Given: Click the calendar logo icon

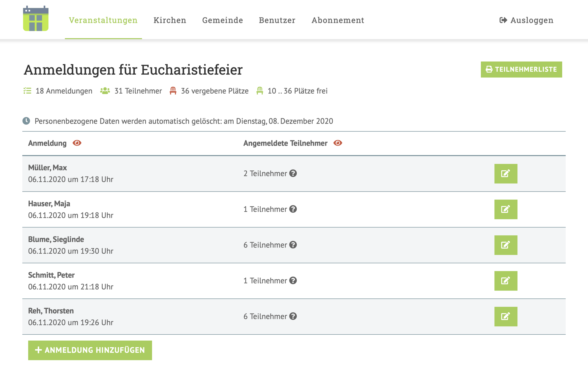Looking at the screenshot, I should tap(36, 19).
